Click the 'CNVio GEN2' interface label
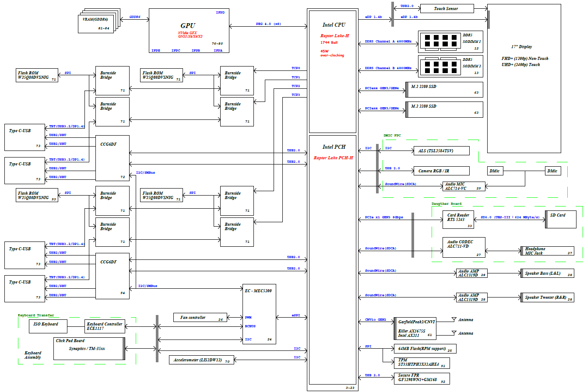Viewport: 587px width, 392px height. (x=376, y=320)
